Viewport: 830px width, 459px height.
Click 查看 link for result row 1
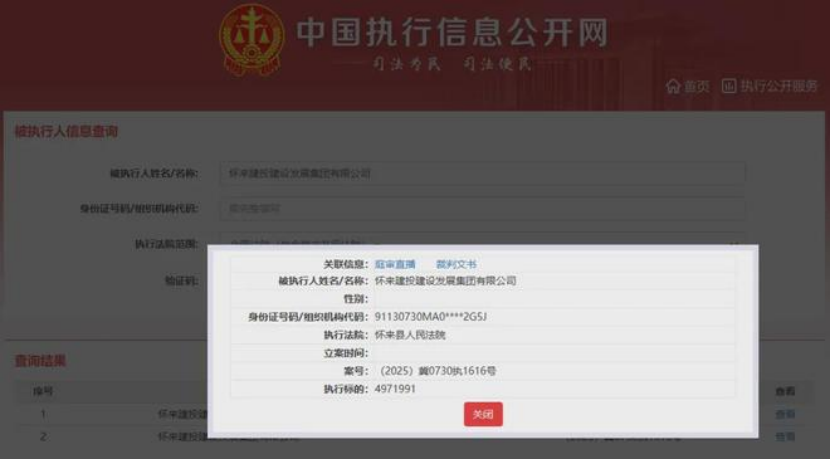pos(785,414)
